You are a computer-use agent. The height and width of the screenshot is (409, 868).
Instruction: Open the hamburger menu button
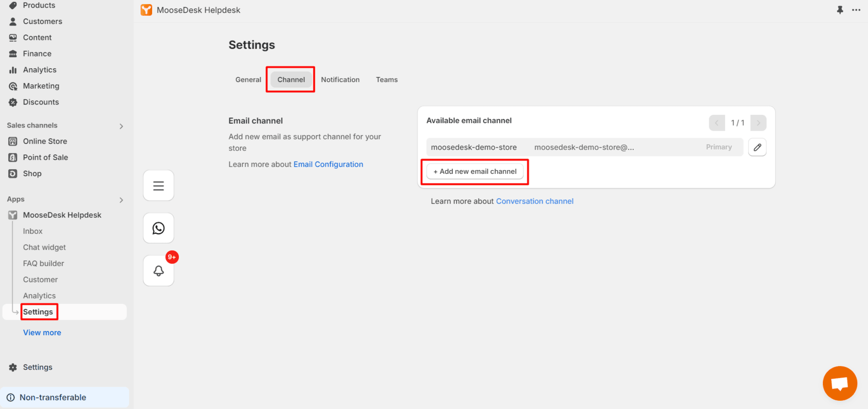pos(159,186)
